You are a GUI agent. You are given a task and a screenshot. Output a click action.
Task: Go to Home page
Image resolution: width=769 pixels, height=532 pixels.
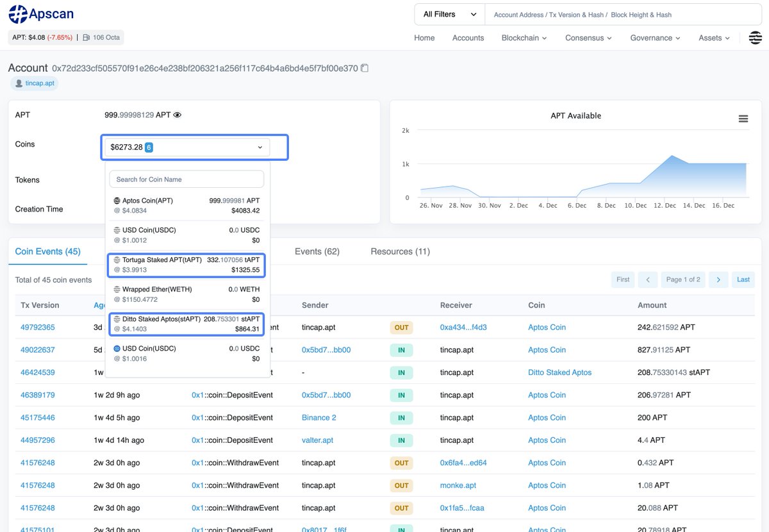[x=424, y=38]
